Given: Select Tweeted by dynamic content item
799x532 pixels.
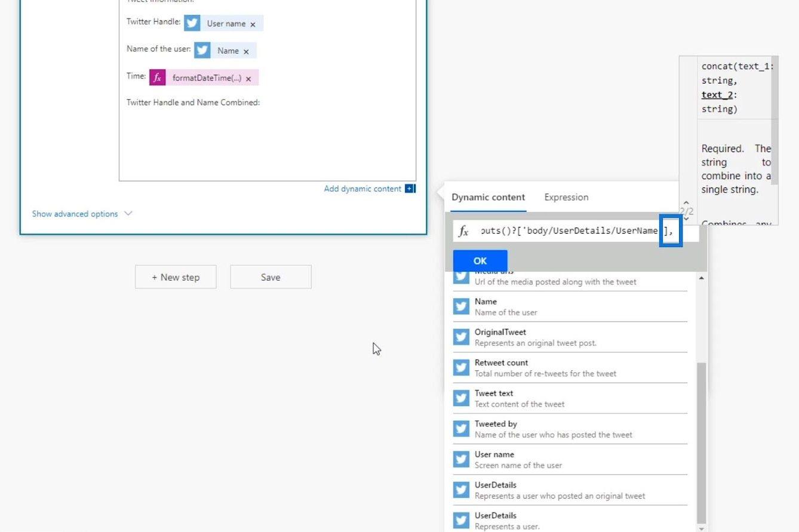Looking at the screenshot, I should coord(570,429).
